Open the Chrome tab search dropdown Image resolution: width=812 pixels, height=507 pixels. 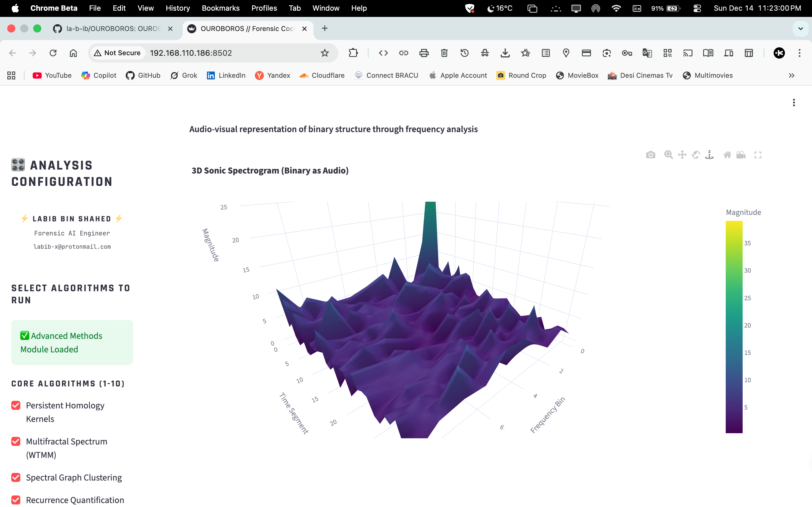pos(801,28)
